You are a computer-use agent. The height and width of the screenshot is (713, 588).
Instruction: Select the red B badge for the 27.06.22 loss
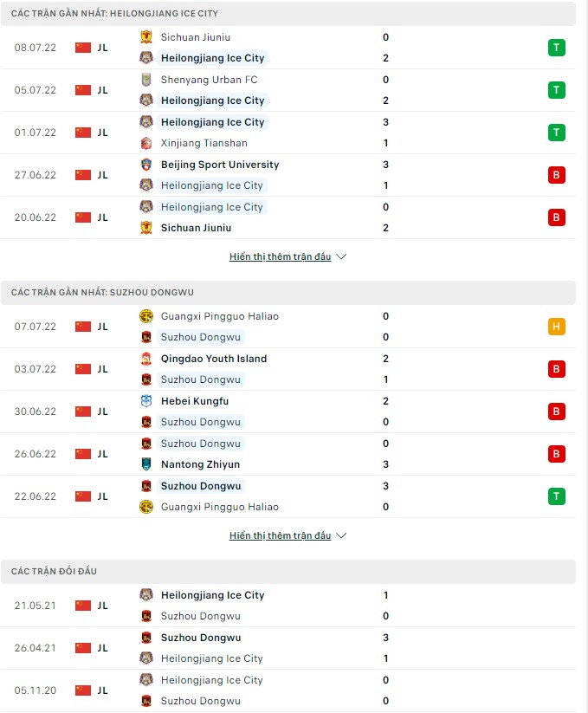point(556,175)
